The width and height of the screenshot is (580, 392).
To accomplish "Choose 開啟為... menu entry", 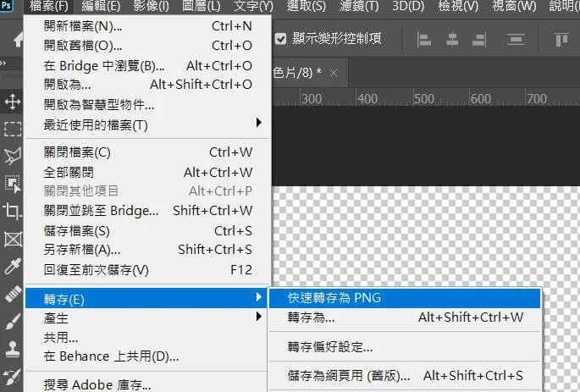I will point(148,85).
